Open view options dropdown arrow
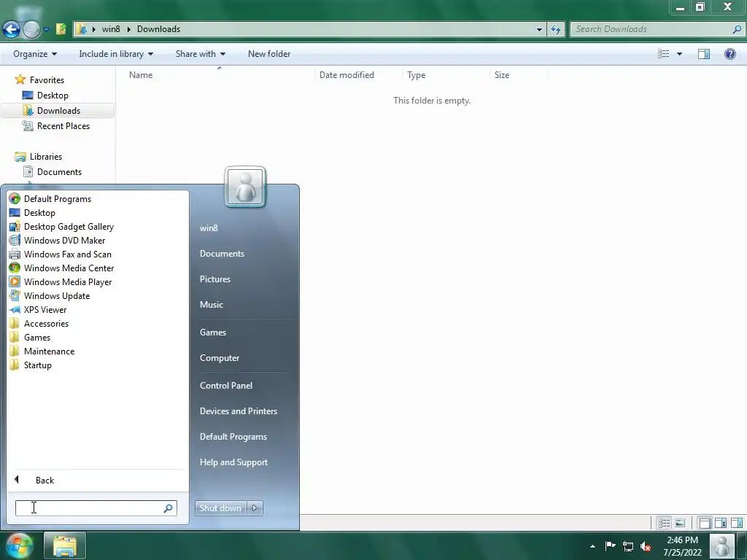Screen dimensions: 747x560 pos(679,54)
